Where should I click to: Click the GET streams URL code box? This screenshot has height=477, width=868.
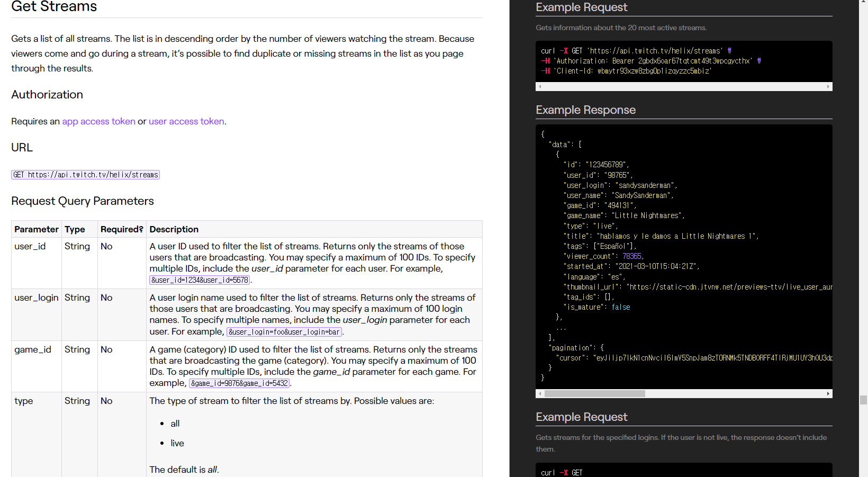tap(85, 175)
